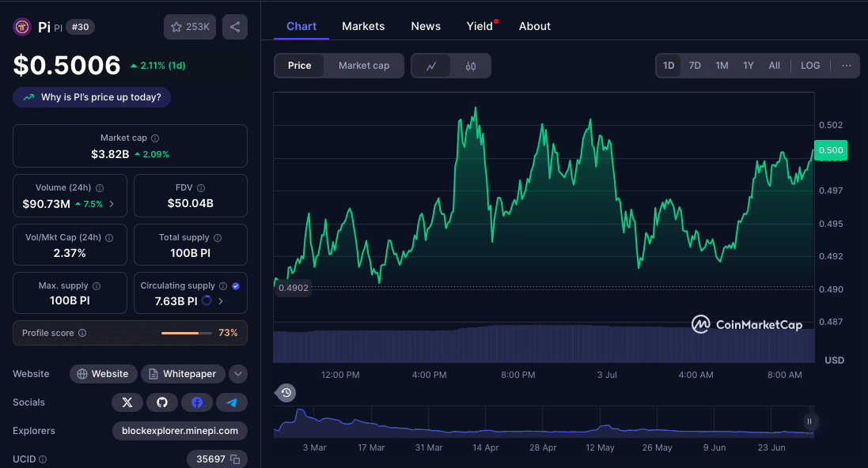Click the Max. supply info icon
This screenshot has width=868, height=468.
[97, 286]
